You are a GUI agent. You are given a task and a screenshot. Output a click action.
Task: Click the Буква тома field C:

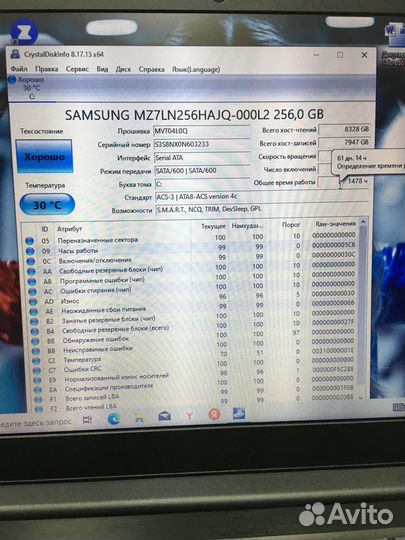pyautogui.click(x=202, y=184)
